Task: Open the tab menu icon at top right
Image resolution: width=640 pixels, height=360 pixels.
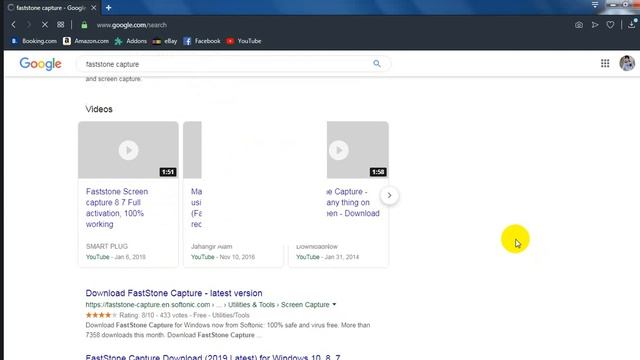Action: pos(595,5)
